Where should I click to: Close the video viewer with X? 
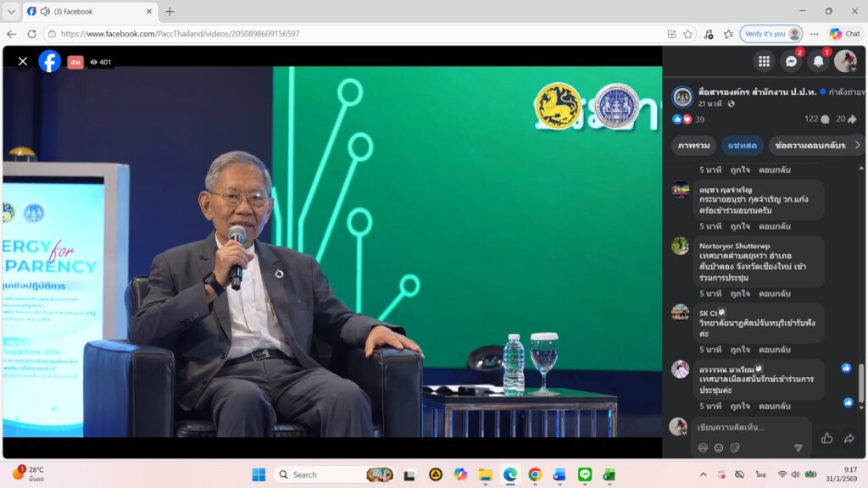(x=23, y=61)
